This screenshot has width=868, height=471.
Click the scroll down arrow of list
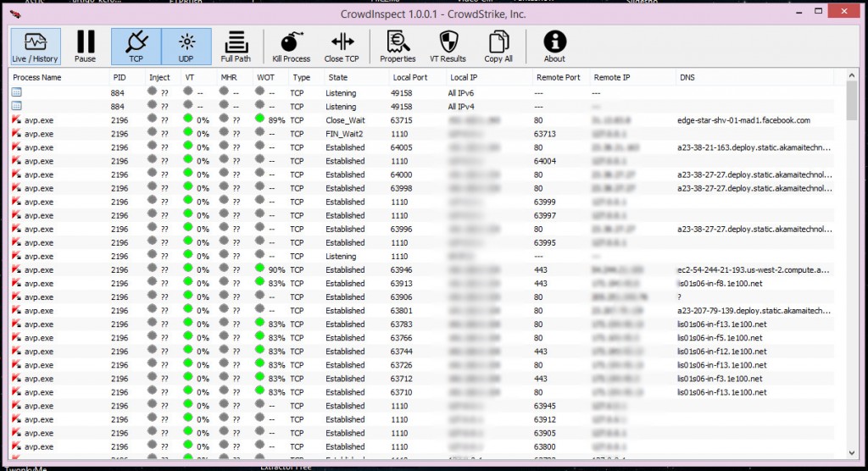coord(851,452)
